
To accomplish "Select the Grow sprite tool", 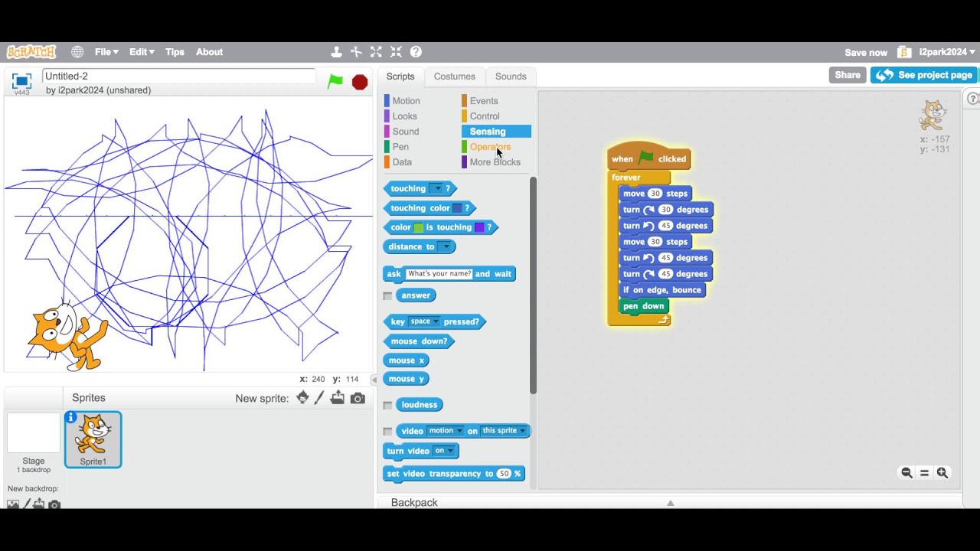I will click(x=376, y=52).
